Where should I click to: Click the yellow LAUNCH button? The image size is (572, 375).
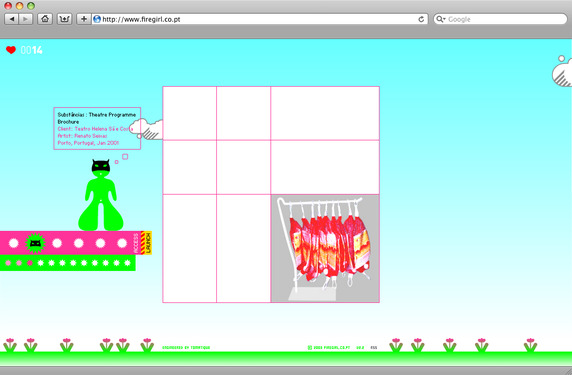[x=148, y=243]
